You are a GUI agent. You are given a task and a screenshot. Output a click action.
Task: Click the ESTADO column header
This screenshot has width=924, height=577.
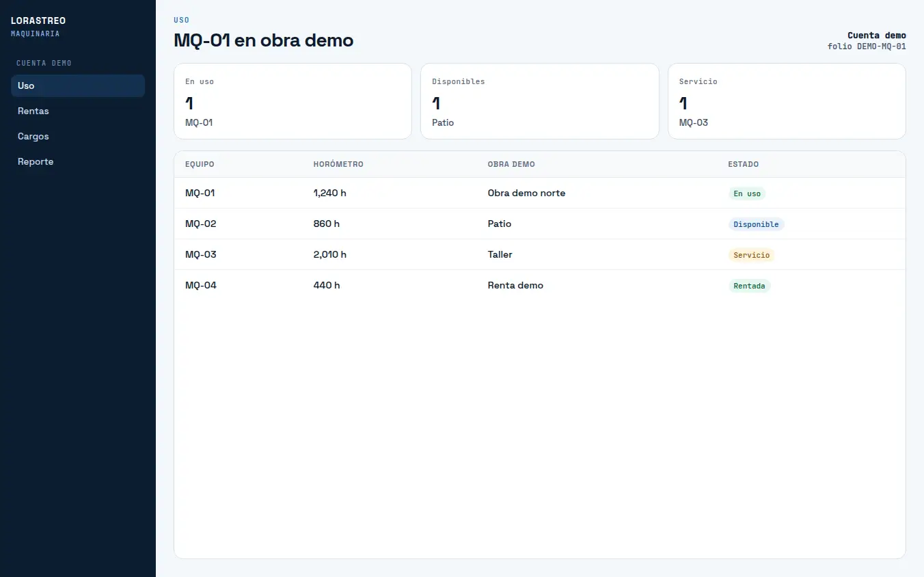pyautogui.click(x=744, y=164)
